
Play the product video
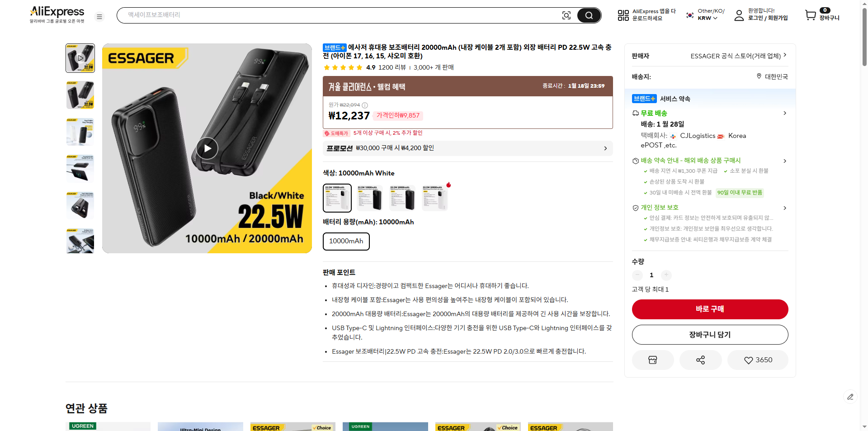coord(207,148)
